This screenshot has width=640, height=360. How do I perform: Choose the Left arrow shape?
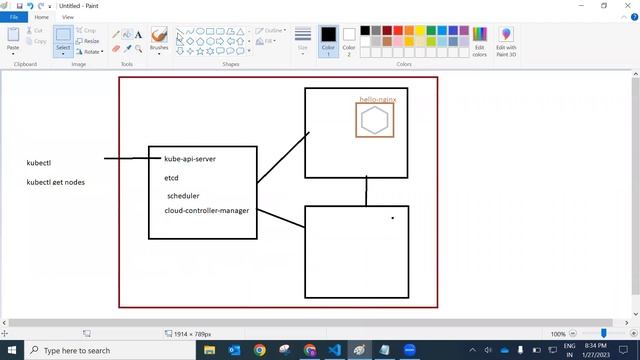pyautogui.click(x=231, y=41)
